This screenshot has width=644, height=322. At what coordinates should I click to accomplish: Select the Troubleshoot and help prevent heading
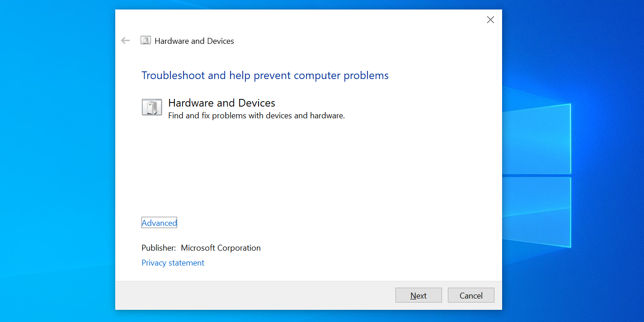point(265,75)
